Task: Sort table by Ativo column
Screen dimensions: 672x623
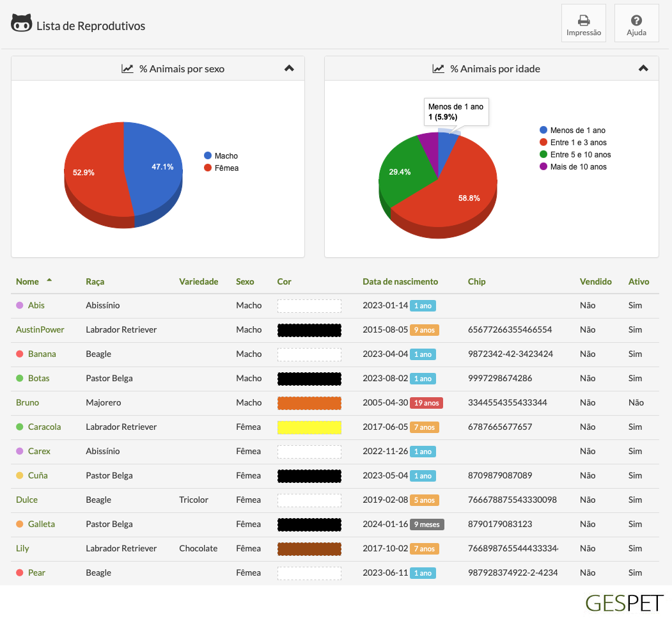Action: (639, 281)
